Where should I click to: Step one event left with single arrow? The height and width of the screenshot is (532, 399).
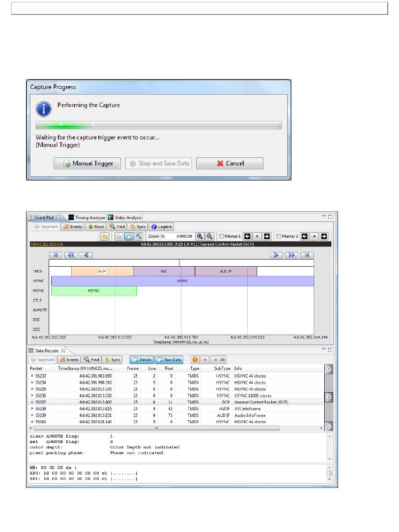click(x=86, y=255)
